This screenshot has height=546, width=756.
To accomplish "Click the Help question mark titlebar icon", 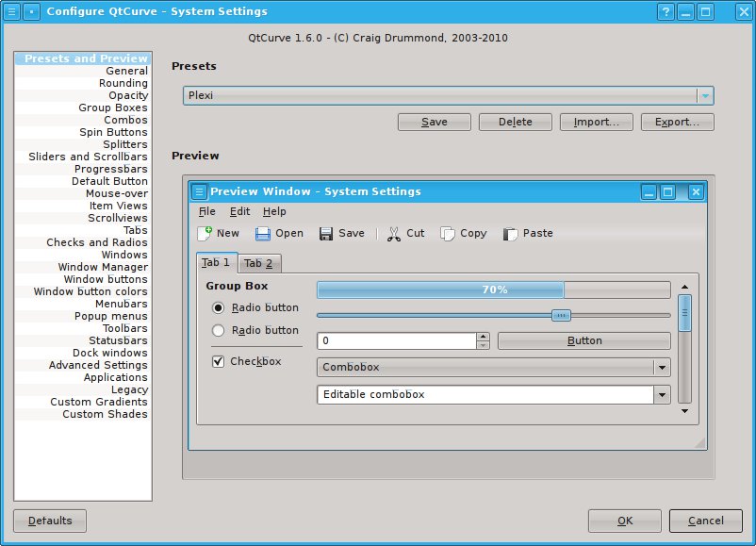I will point(666,11).
